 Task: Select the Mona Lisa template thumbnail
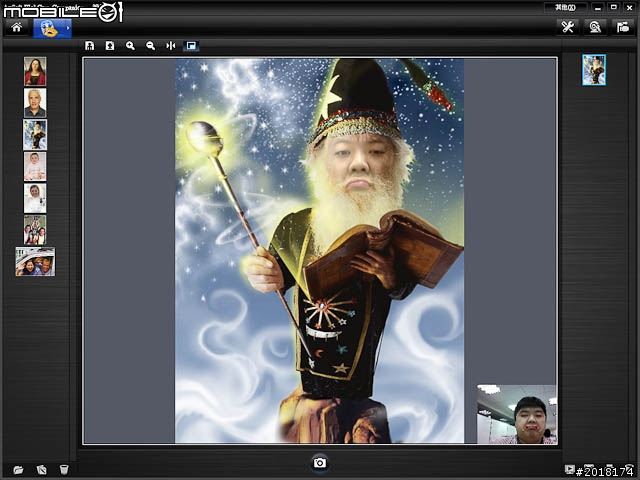pos(35,71)
